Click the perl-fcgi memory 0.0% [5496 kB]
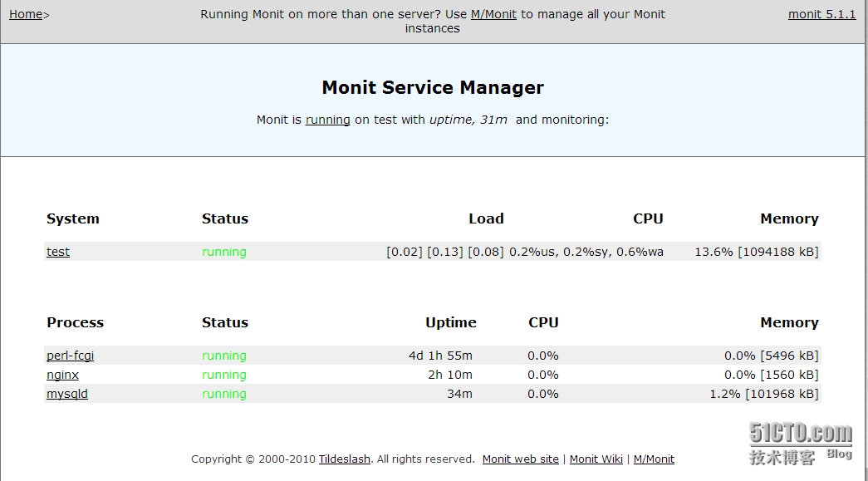Viewport: 868px width, 481px height. [772, 356]
